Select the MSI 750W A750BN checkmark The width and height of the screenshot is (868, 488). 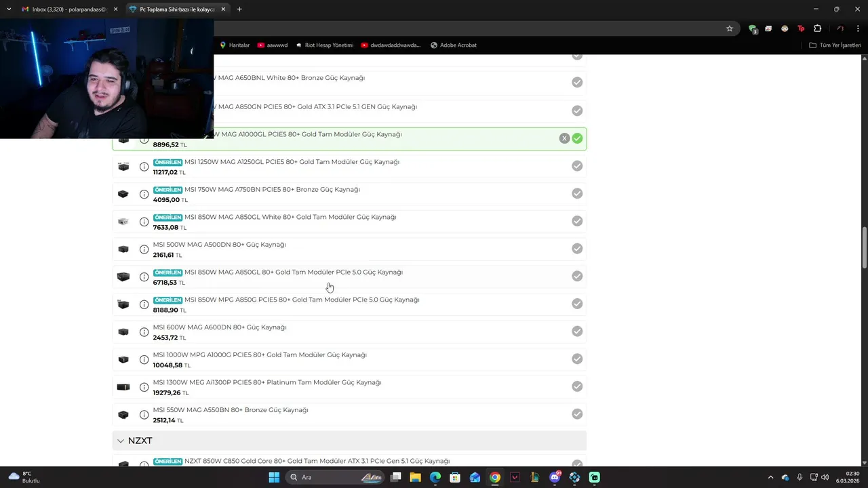[577, 193]
